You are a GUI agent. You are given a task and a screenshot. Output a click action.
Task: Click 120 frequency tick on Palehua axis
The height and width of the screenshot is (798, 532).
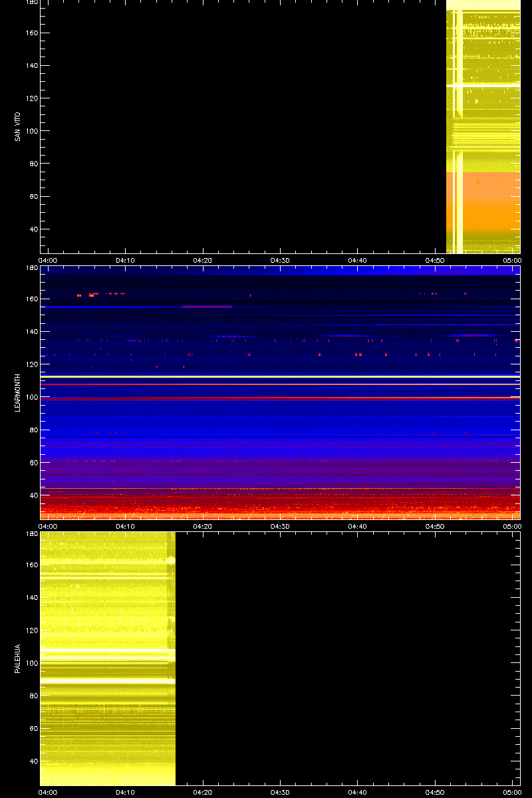coord(31,630)
